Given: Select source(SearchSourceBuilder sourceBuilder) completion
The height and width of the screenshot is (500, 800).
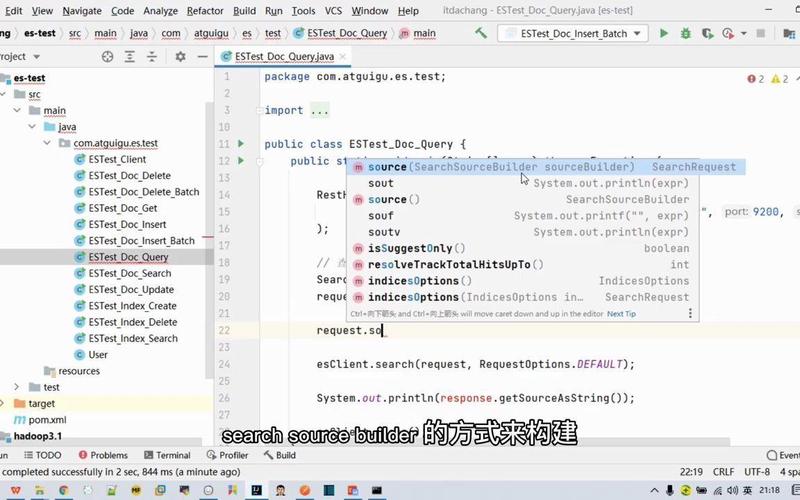Looking at the screenshot, I should 545,167.
